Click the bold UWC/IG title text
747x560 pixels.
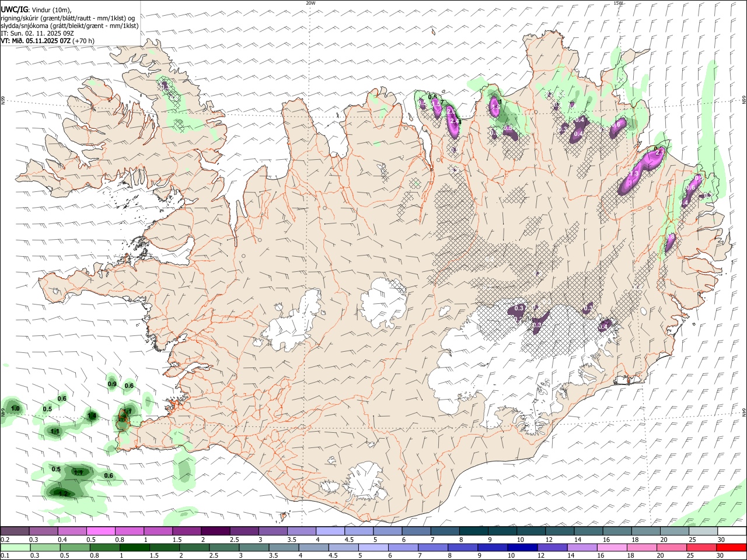coord(15,9)
